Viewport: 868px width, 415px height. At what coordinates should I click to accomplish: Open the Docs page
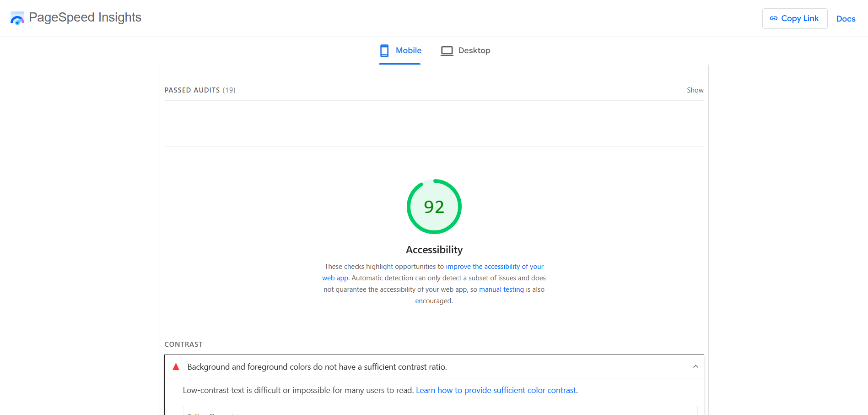[x=846, y=19]
